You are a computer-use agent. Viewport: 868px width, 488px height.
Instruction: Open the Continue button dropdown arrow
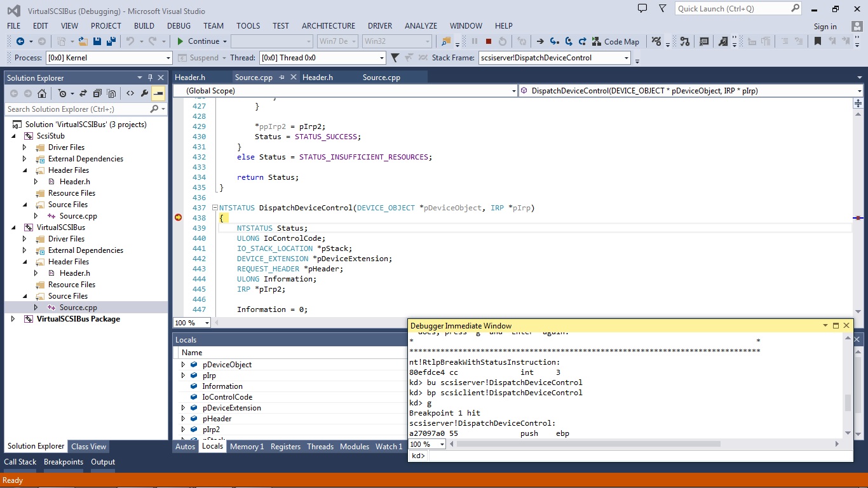point(225,41)
